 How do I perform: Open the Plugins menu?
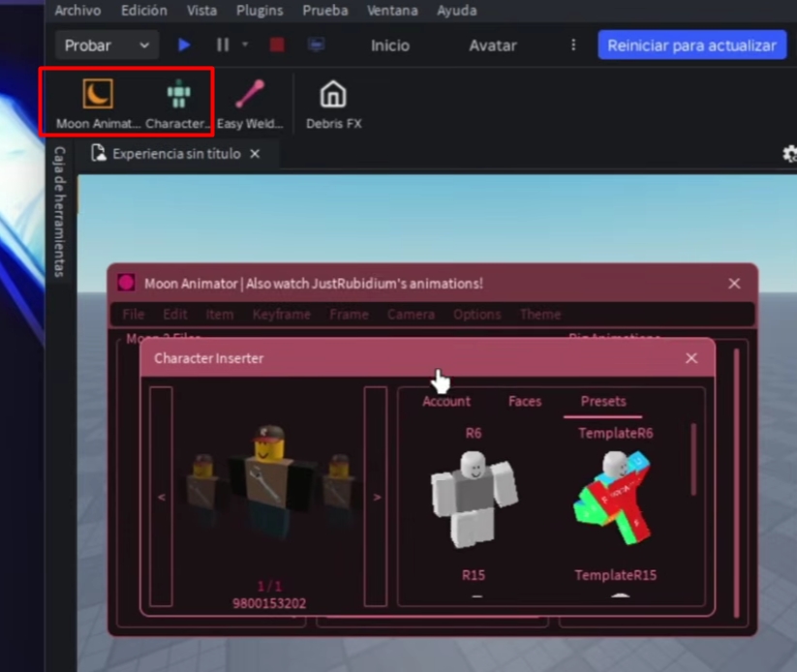point(260,11)
